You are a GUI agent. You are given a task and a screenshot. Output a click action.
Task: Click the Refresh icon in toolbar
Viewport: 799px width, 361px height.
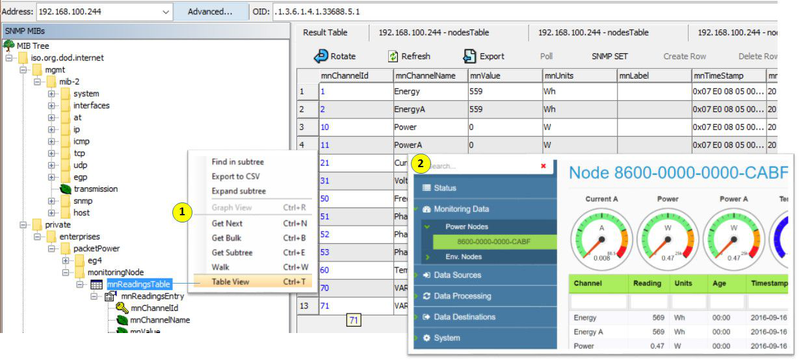(x=393, y=56)
